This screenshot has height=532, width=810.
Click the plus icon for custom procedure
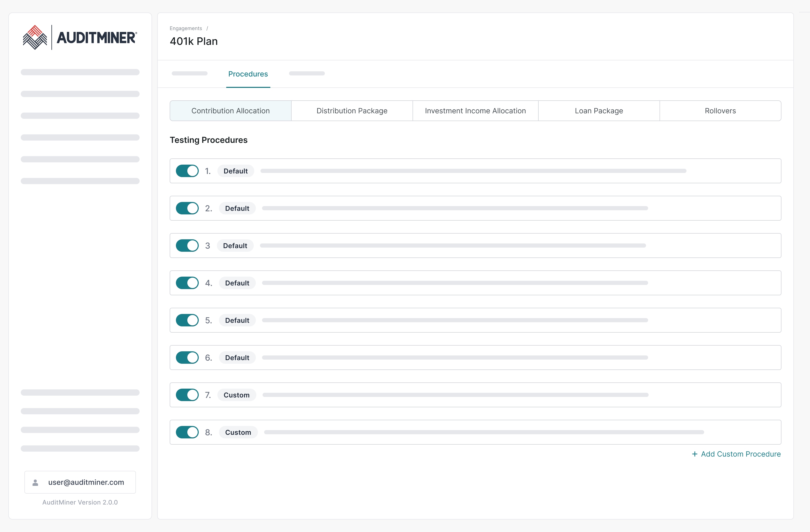pos(695,454)
